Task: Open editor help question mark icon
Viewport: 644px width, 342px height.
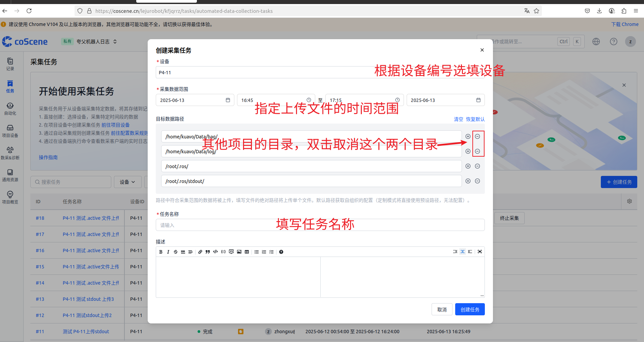Action: tap(281, 252)
